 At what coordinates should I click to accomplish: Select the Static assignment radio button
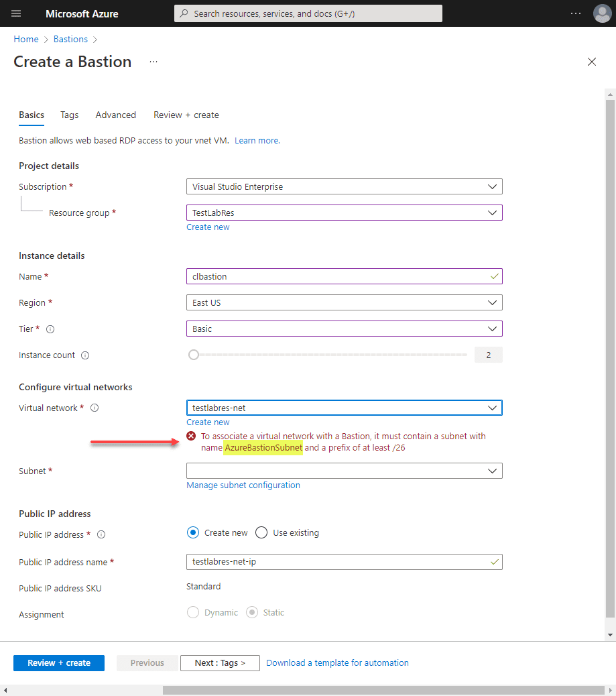252,612
